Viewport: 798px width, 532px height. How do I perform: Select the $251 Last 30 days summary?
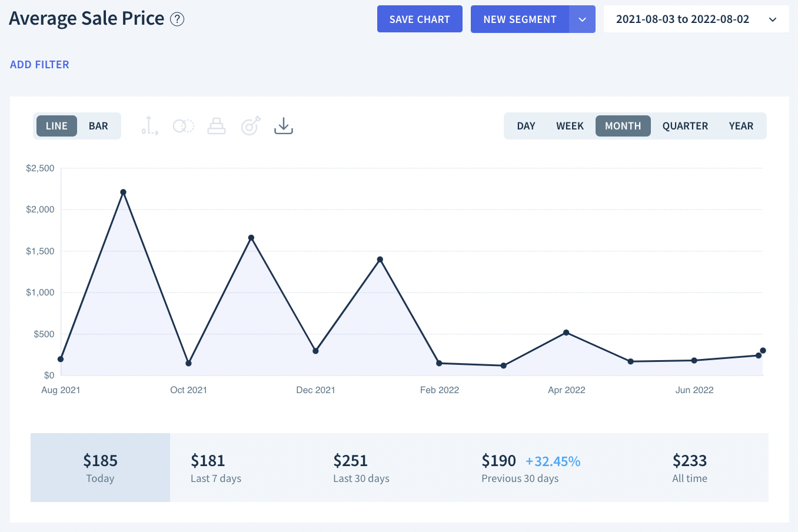(x=361, y=468)
